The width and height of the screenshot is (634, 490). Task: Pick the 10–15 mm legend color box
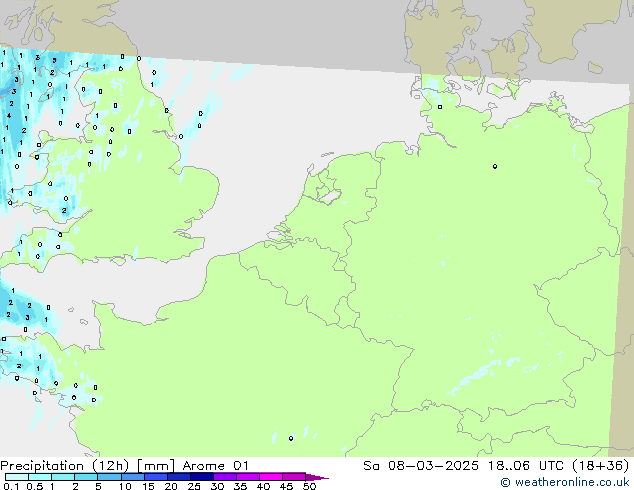[132, 477]
